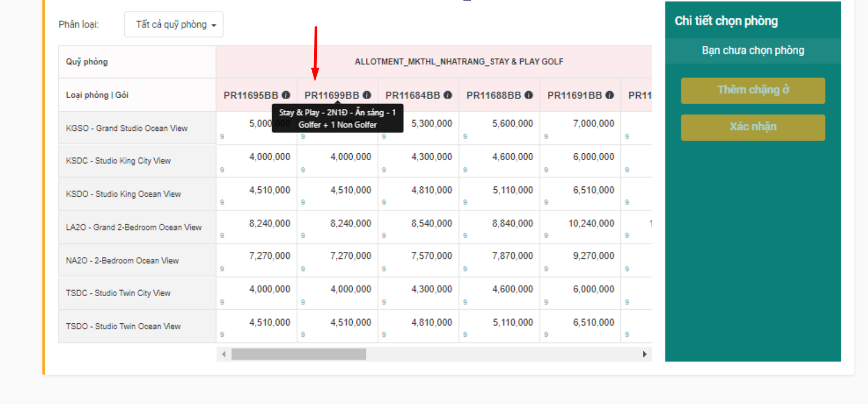Screen dimensions: 868x404
Task: Select LA2O Grand 2-Bedroom price 10,240,000
Action: 591,224
